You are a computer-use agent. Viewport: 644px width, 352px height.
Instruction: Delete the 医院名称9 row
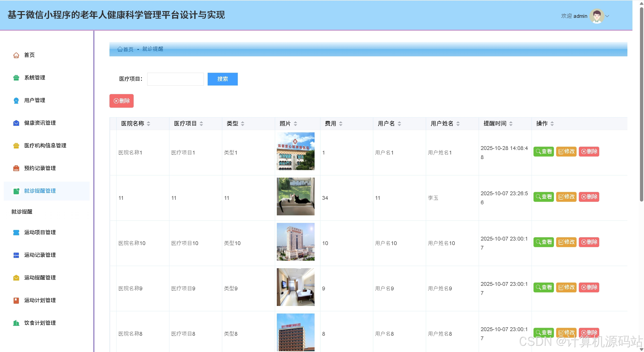pos(589,287)
